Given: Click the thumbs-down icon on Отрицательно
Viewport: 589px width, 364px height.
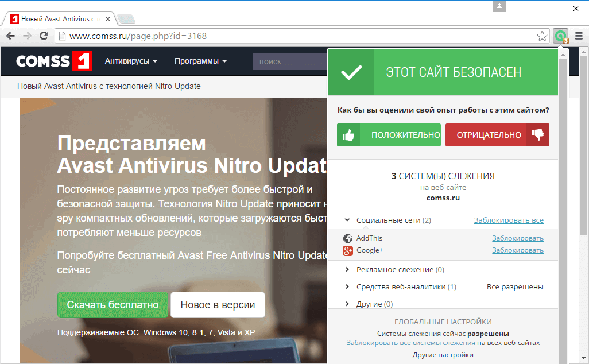Looking at the screenshot, I should 537,134.
